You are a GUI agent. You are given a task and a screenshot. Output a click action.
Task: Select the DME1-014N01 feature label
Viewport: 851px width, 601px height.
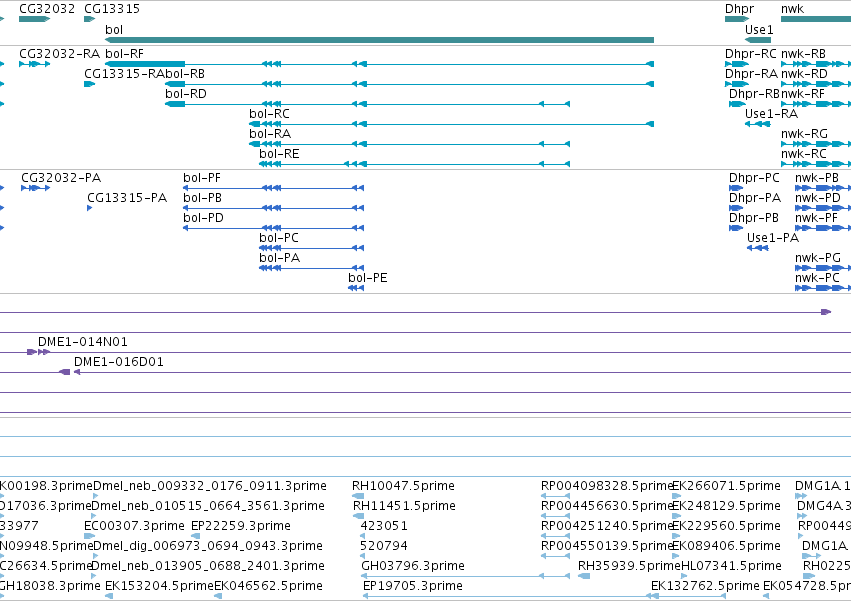tap(82, 341)
